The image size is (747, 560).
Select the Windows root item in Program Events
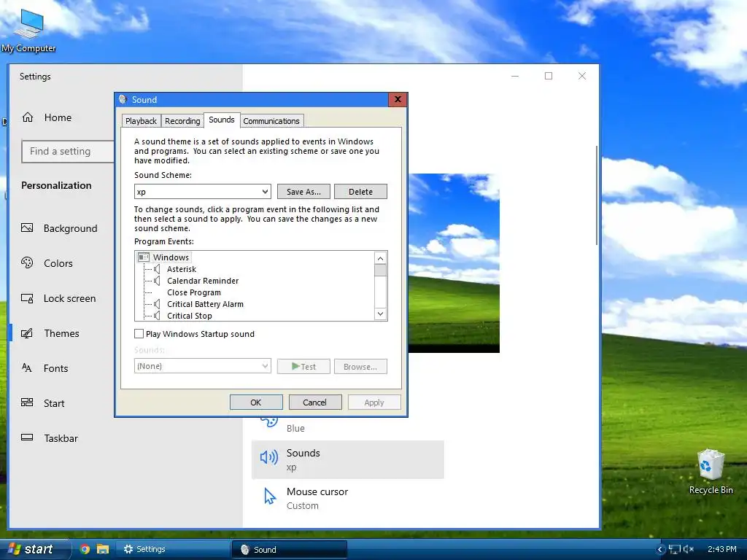click(171, 257)
